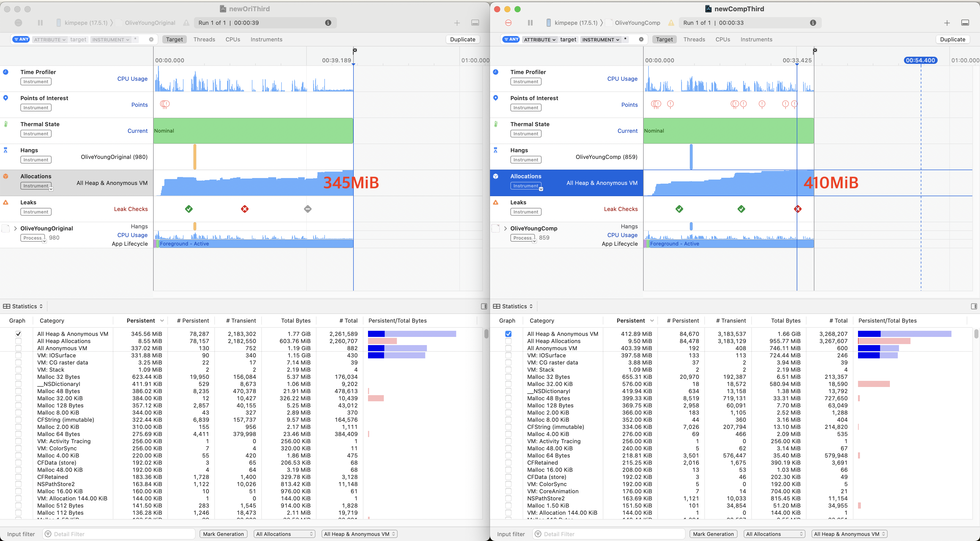This screenshot has width=980, height=541.
Task: Switch to Instruments tab in newOriThird
Action: click(x=266, y=39)
